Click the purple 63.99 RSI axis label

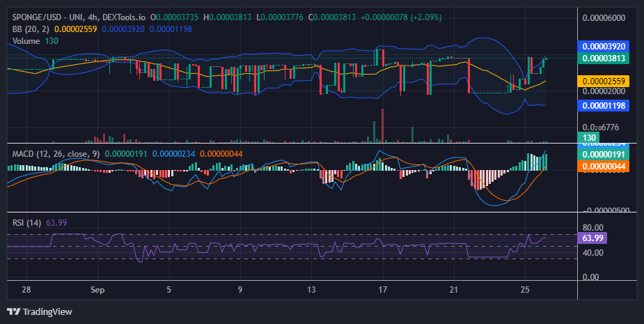pos(592,238)
